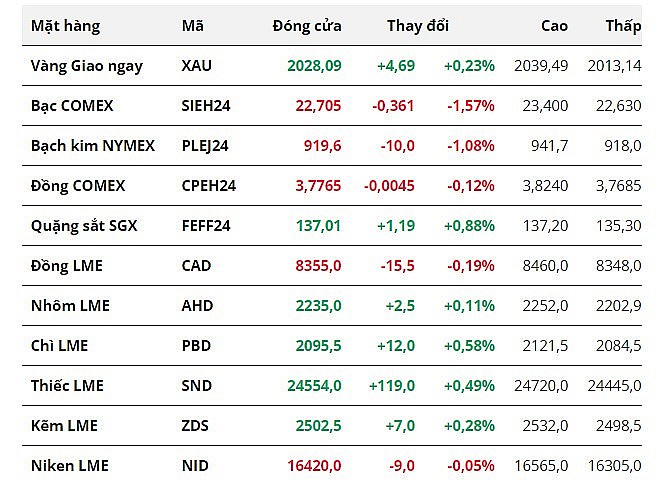The height and width of the screenshot is (483, 667).
Task: Select the 'Vàng Giao ngay' row name
Action: (87, 66)
